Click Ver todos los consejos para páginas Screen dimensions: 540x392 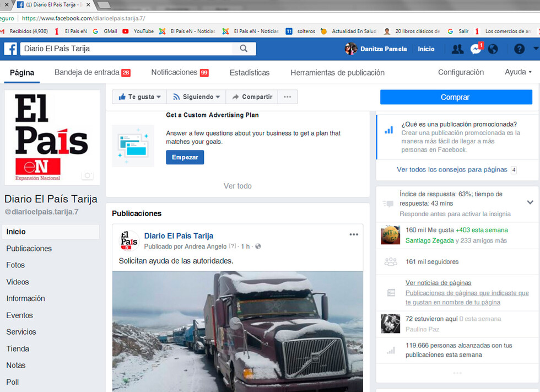pyautogui.click(x=452, y=169)
